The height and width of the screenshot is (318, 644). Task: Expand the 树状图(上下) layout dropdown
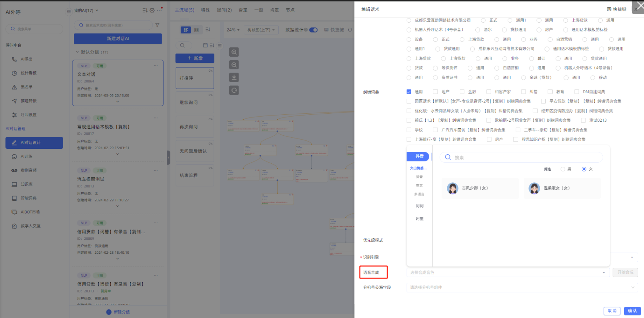click(261, 30)
